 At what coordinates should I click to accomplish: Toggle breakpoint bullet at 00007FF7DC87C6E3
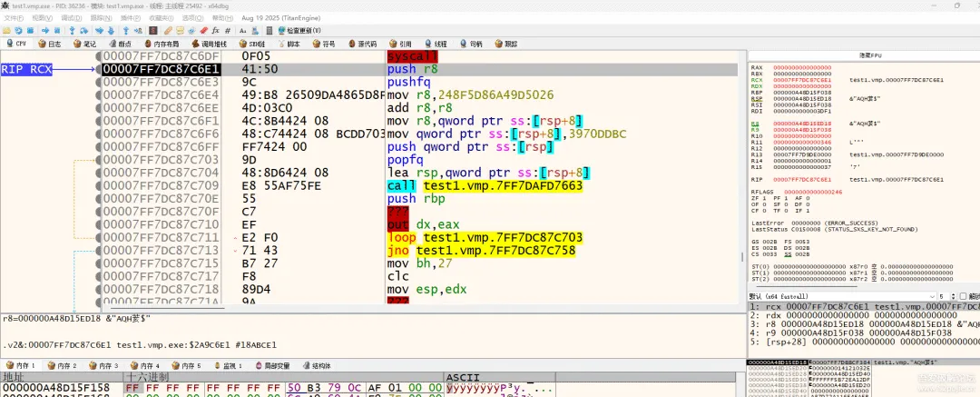coord(98,82)
